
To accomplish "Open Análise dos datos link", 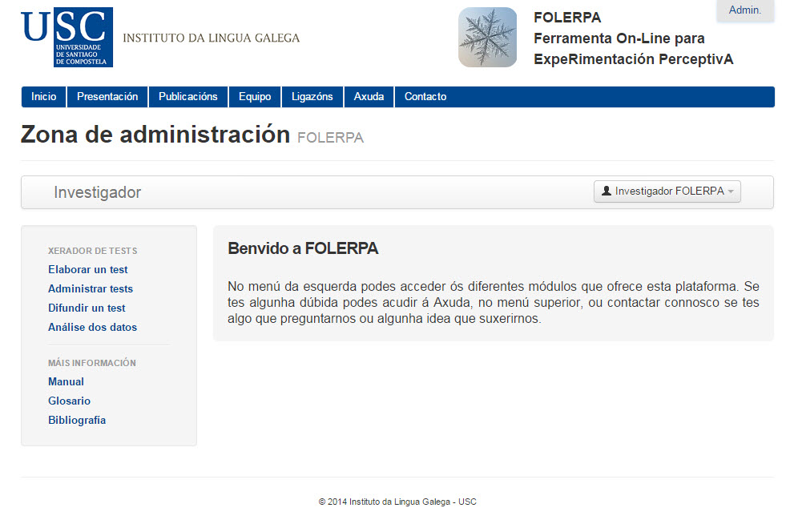I will [x=92, y=328].
